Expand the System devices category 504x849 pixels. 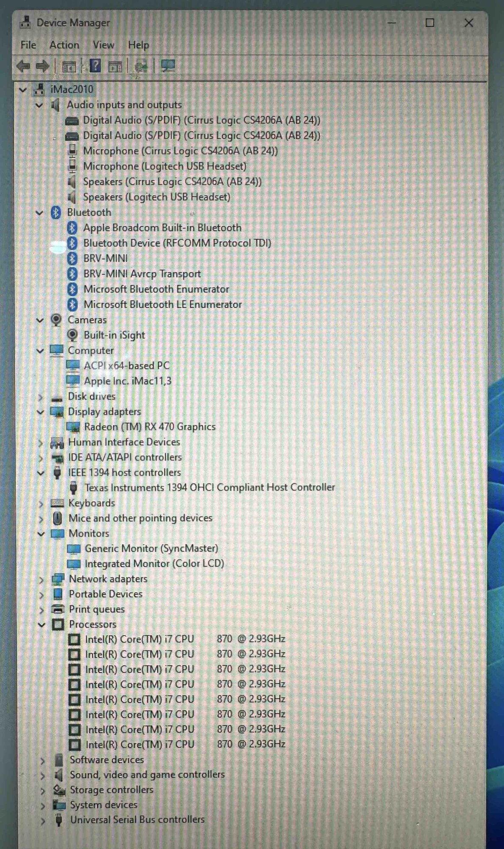[x=42, y=805]
